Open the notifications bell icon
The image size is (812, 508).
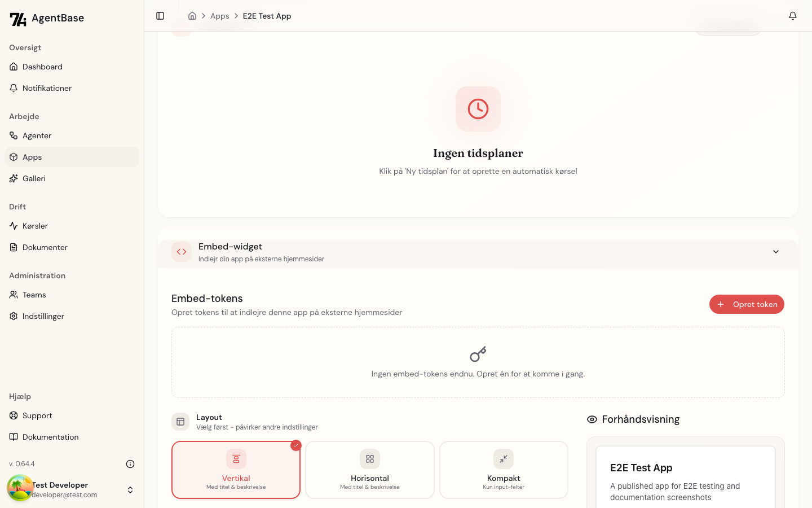coord(793,16)
